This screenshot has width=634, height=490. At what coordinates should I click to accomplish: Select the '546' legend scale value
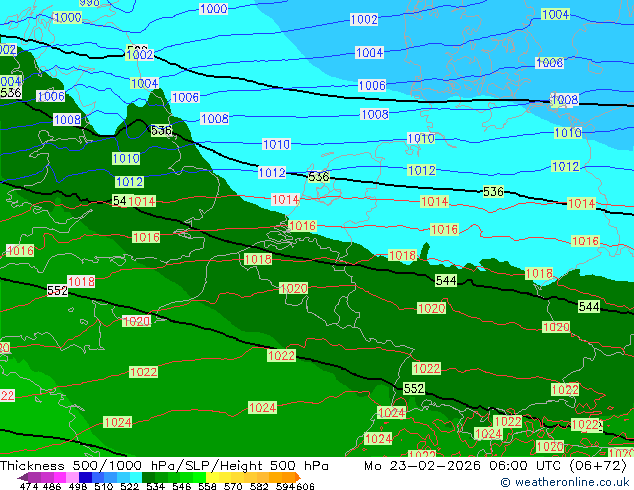pos(182,486)
